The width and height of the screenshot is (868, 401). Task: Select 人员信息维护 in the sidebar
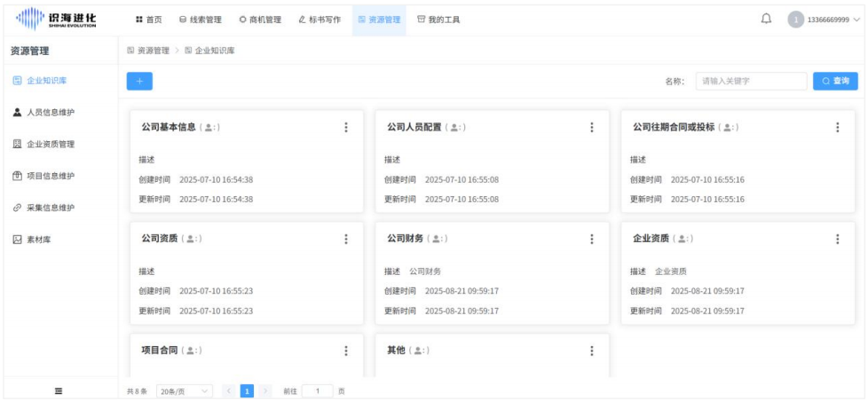tap(50, 113)
